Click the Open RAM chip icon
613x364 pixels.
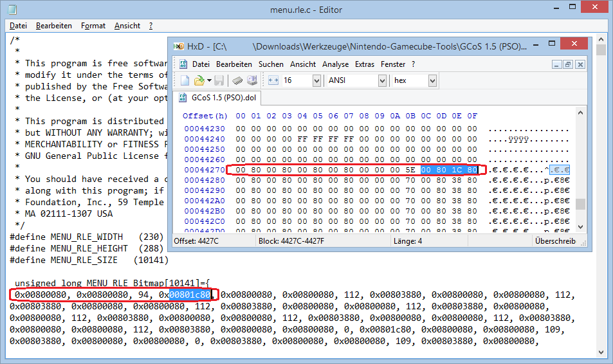coord(237,80)
